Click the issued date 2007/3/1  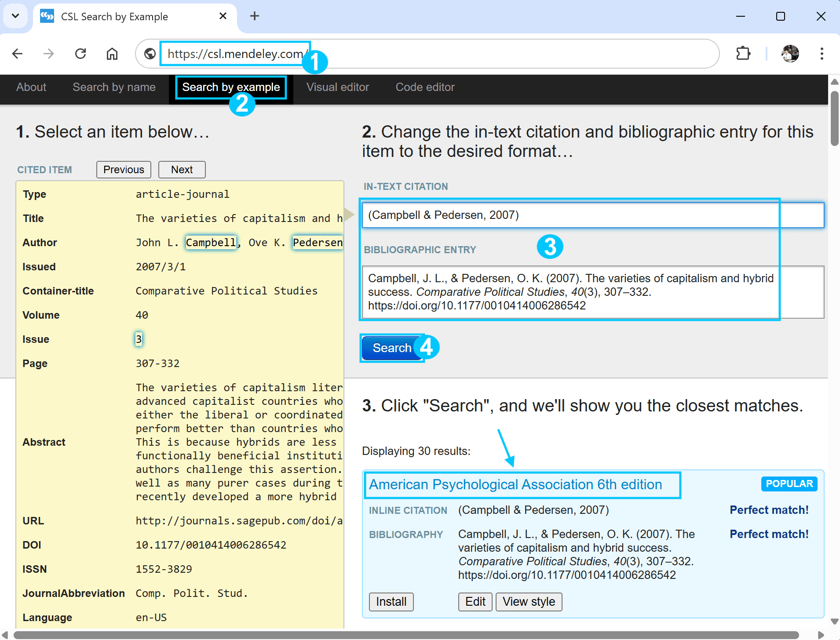coord(161,267)
